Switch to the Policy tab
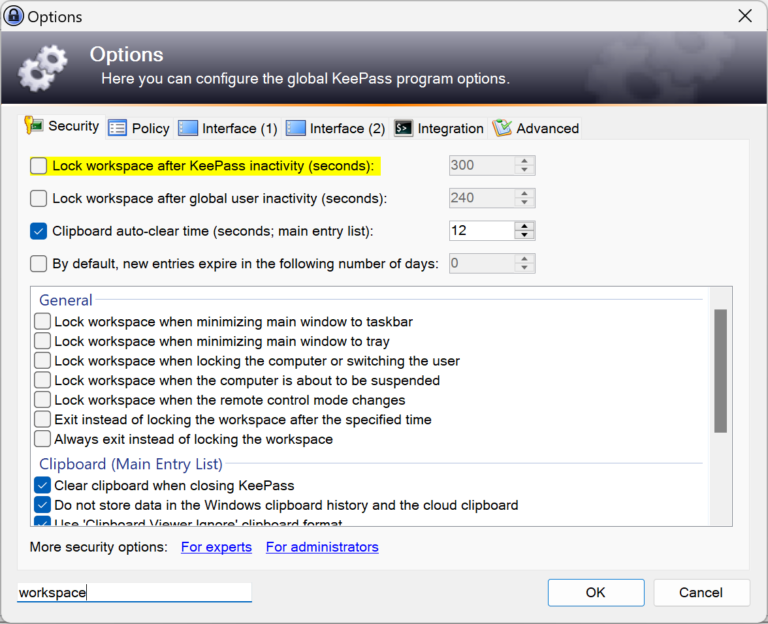The width and height of the screenshot is (768, 624). click(139, 128)
